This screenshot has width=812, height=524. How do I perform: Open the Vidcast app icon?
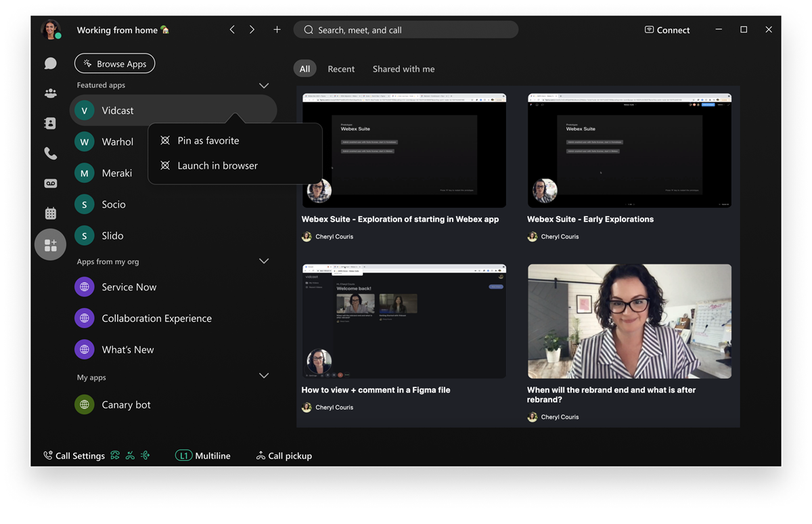point(85,110)
